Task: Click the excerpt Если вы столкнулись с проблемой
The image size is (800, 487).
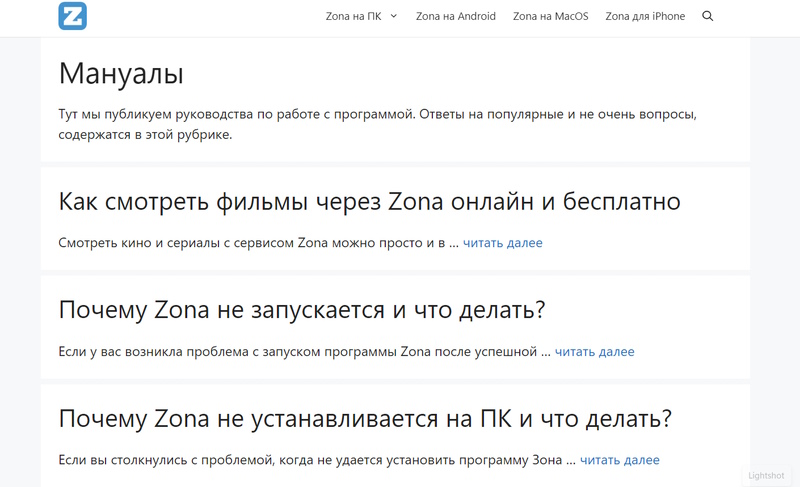Action: 317,460
